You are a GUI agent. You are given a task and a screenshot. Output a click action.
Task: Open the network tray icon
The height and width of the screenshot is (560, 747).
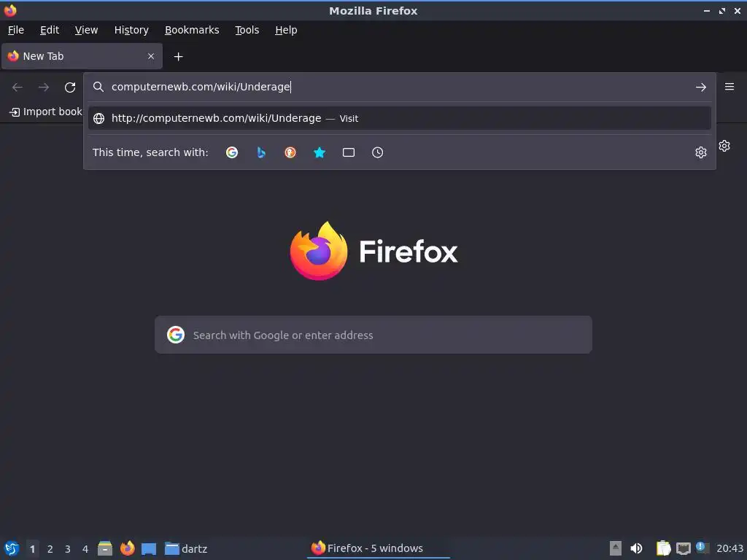[683, 548]
